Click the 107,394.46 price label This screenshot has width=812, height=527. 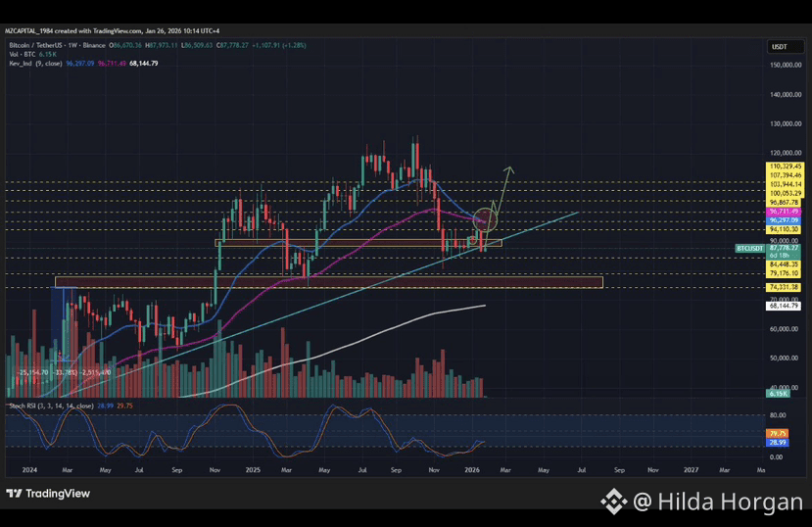[786, 175]
